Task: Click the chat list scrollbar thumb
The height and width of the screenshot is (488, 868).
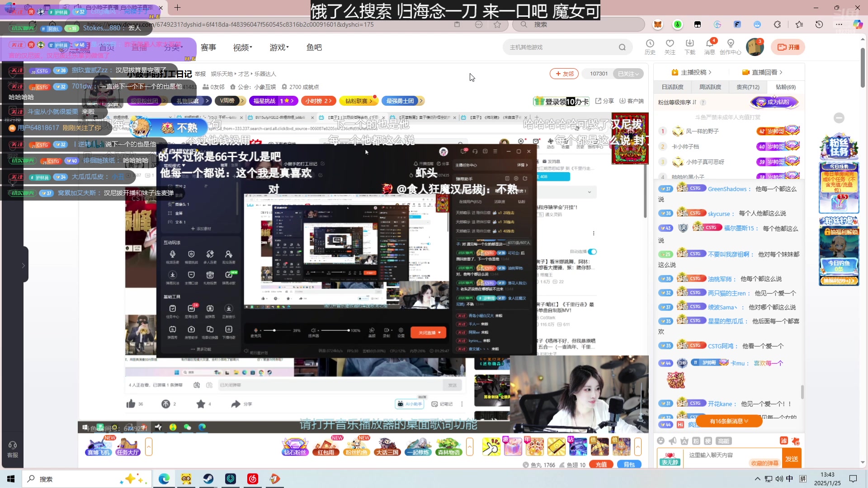Action: (x=802, y=392)
